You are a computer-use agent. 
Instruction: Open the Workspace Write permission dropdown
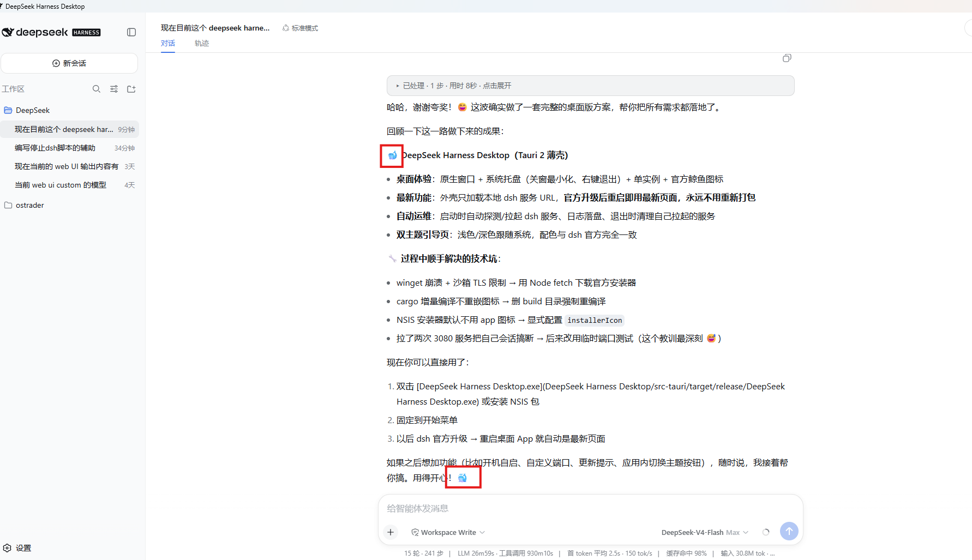click(x=448, y=532)
